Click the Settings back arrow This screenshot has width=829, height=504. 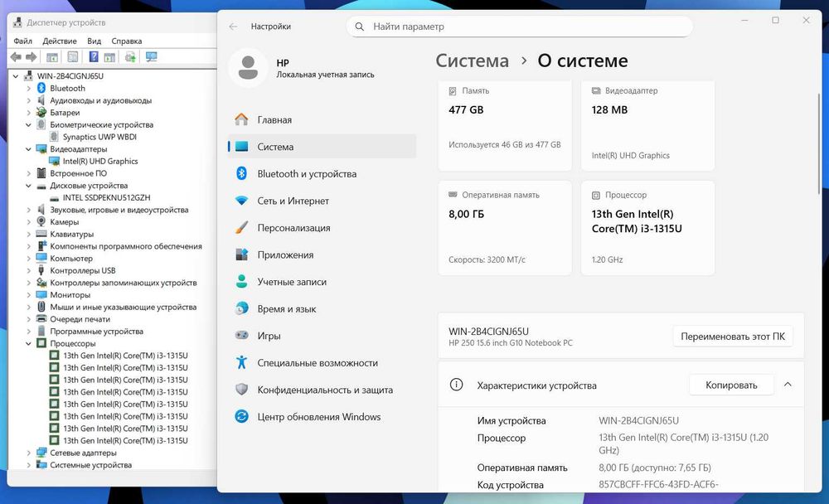click(x=233, y=27)
